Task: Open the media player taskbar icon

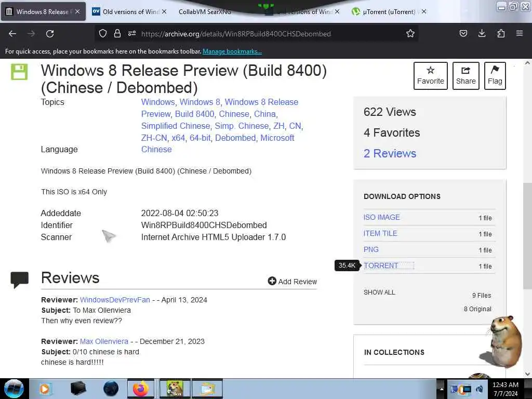Action: point(45,389)
